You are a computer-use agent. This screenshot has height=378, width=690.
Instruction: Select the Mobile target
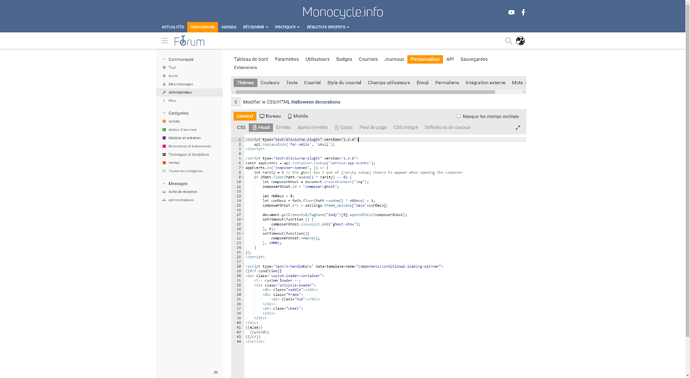click(298, 116)
